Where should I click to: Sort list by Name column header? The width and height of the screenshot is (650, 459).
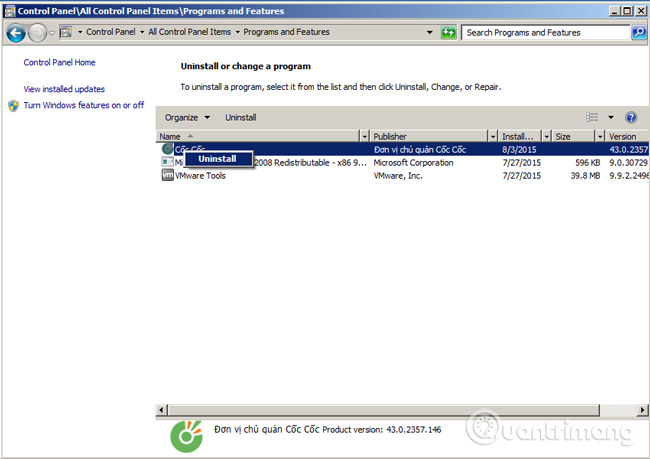click(257, 136)
